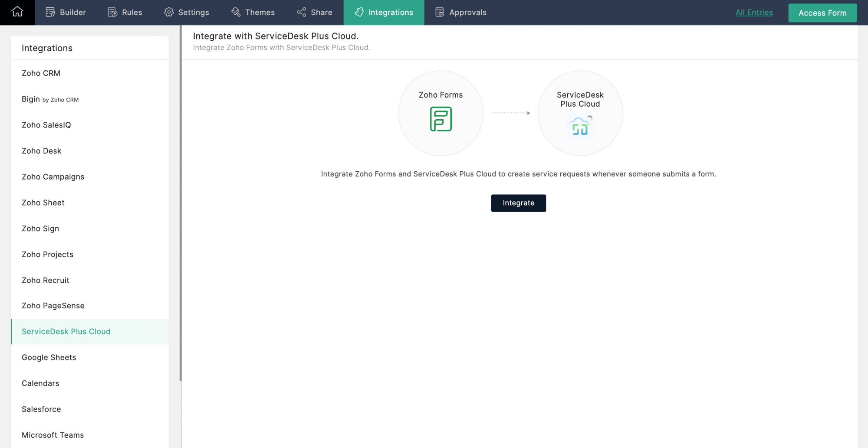Click the Integrations sidebar heading
Screen dimensions: 868x448
[x=47, y=48]
